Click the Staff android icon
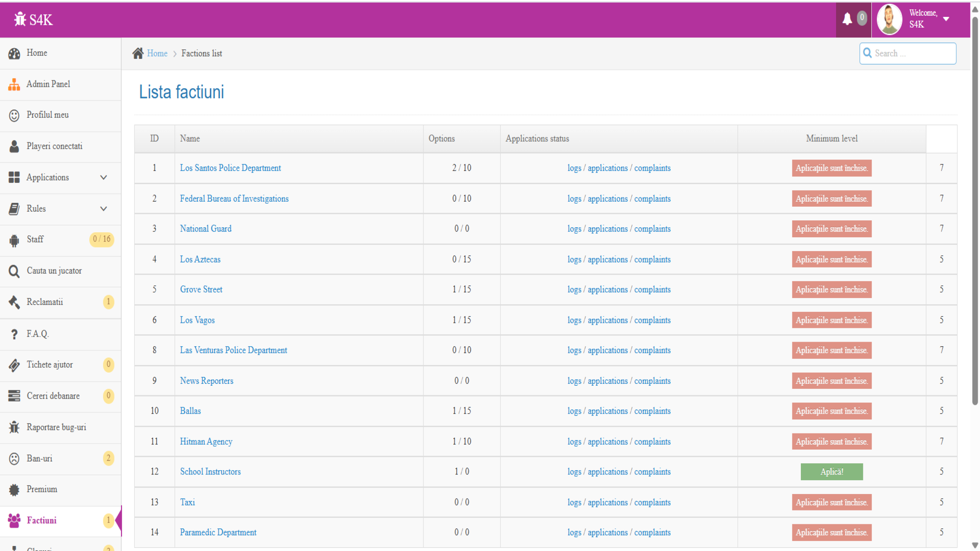 click(14, 240)
